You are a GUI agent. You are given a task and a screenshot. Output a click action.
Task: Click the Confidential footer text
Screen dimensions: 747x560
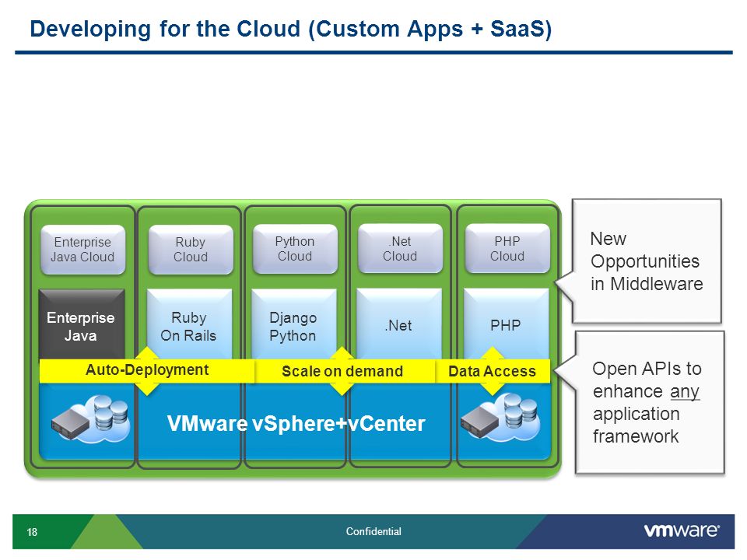pos(373,531)
